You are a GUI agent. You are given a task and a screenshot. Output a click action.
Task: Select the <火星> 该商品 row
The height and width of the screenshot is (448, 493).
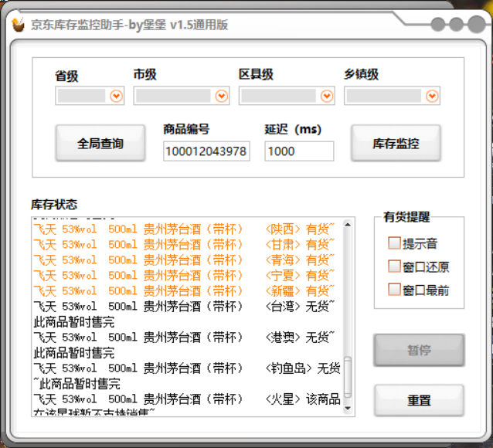click(187, 399)
